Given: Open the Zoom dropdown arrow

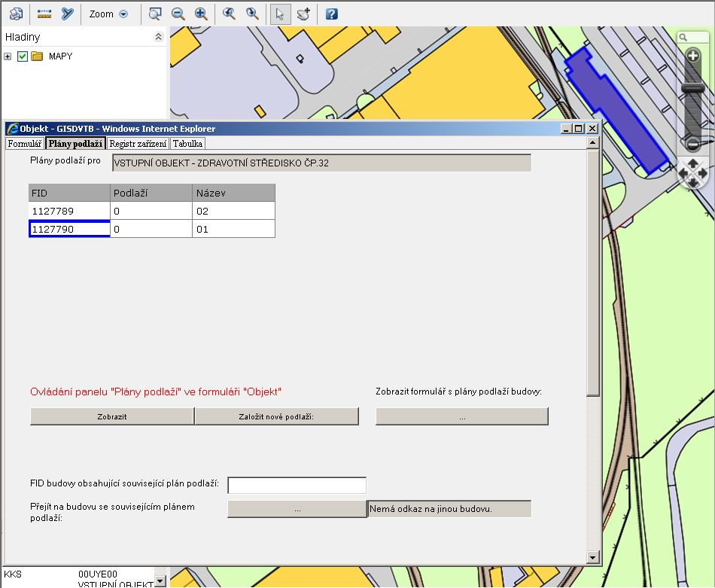Looking at the screenshot, I should [x=123, y=14].
